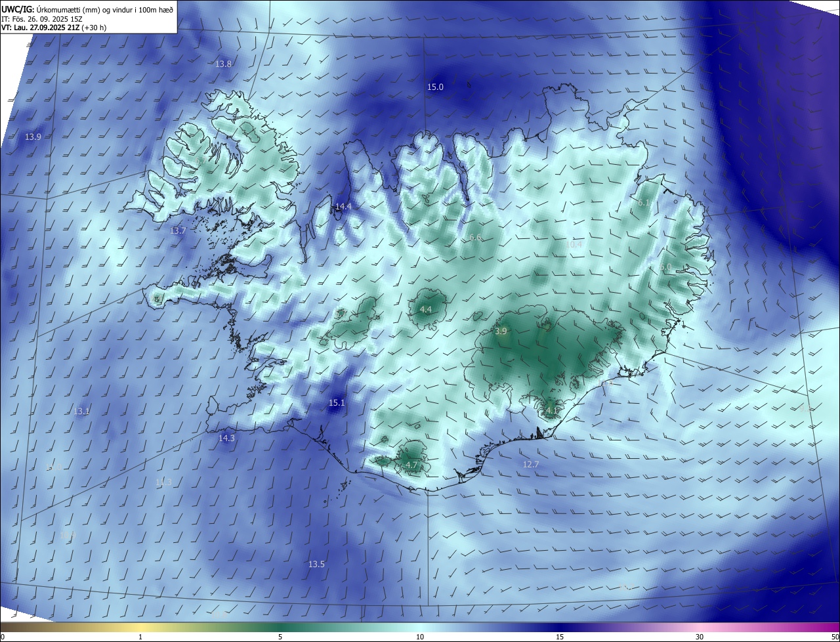The image size is (840, 642).
Task: Click the 4.1 value label
Action: (x=552, y=410)
